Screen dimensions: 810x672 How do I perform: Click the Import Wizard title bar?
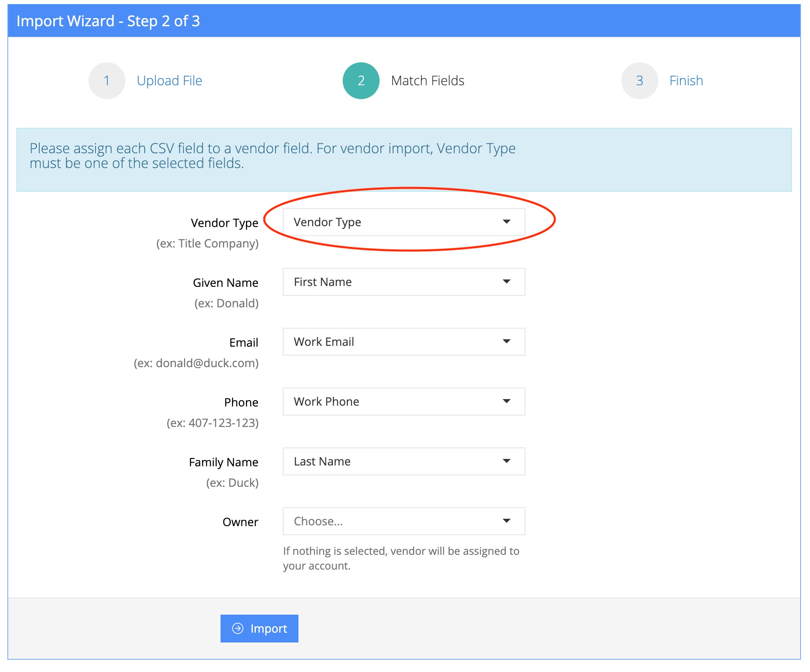(404, 21)
